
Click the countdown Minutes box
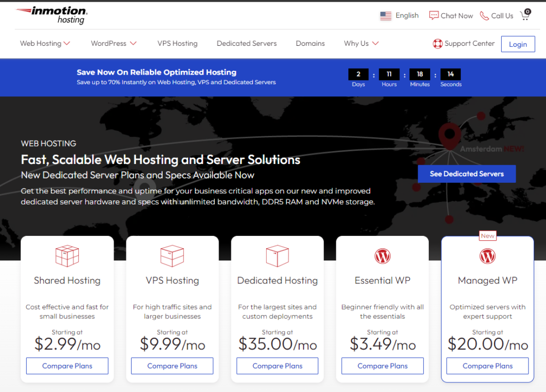[x=420, y=74]
